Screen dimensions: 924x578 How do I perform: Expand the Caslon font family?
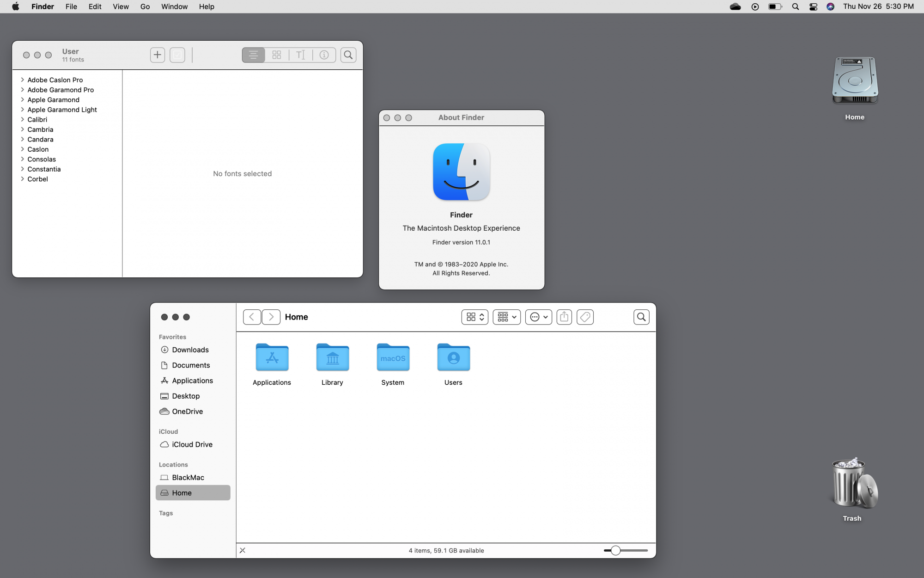coord(22,149)
